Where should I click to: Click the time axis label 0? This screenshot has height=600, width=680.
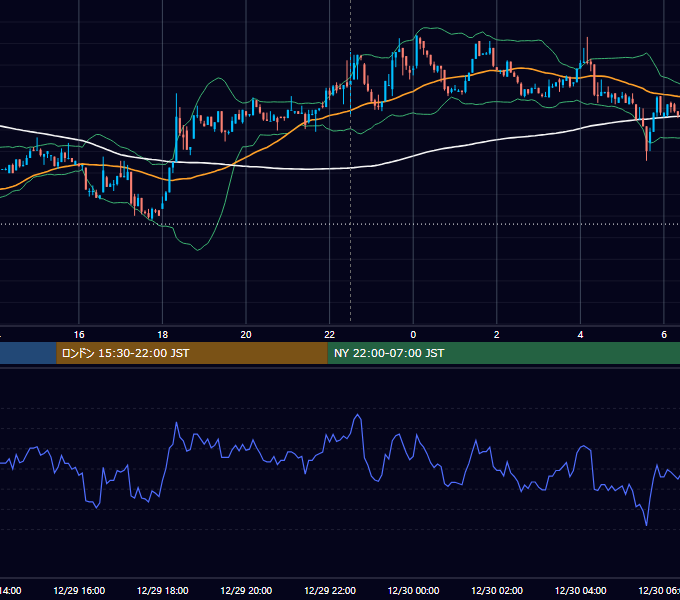coord(413,335)
